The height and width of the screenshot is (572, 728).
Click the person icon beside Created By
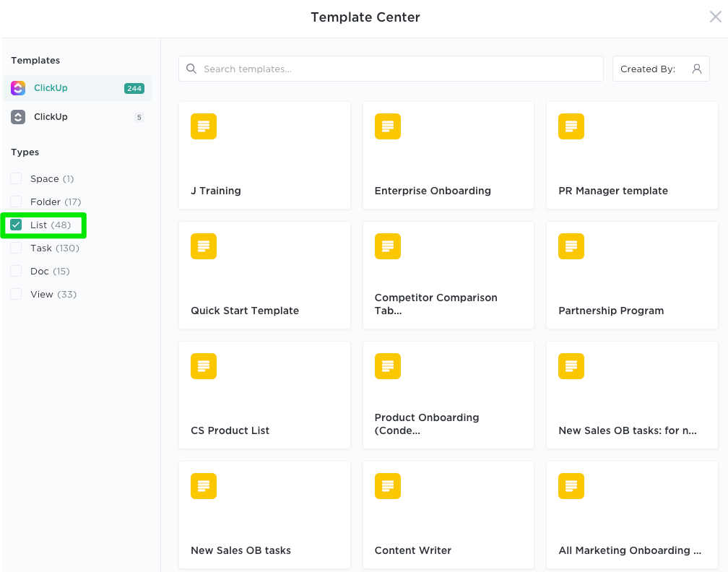coord(696,69)
